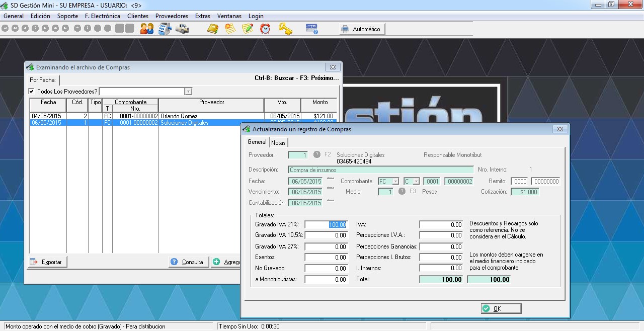Expand the proveedores filter dropdown
The height and width of the screenshot is (331, 644).
(x=188, y=92)
